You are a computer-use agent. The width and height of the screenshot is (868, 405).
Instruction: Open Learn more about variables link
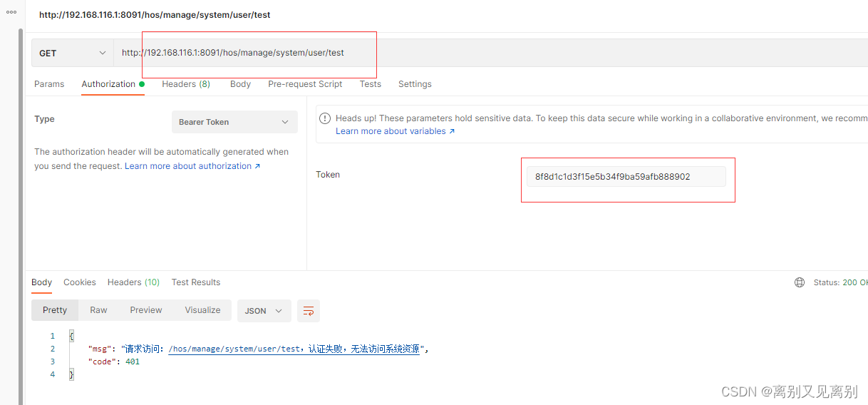point(395,131)
